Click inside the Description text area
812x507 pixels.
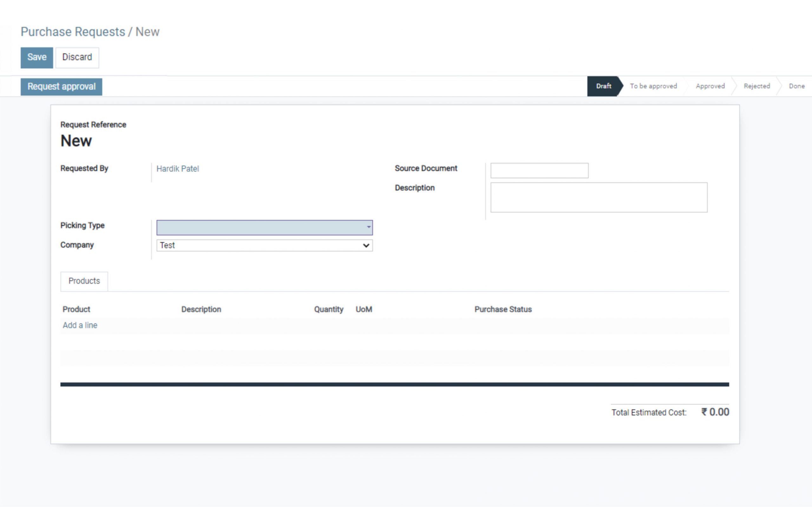coord(599,198)
